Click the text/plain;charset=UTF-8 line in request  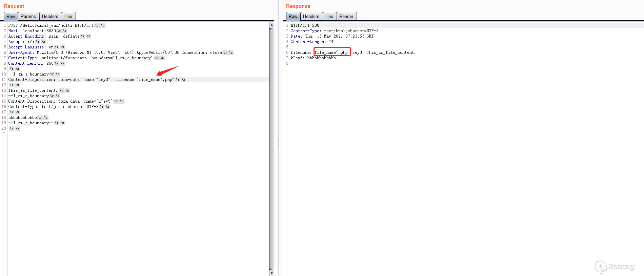tap(59, 107)
